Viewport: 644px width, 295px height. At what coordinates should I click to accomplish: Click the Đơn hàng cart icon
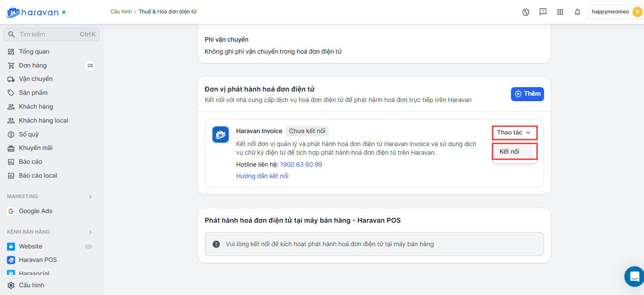[x=11, y=66]
